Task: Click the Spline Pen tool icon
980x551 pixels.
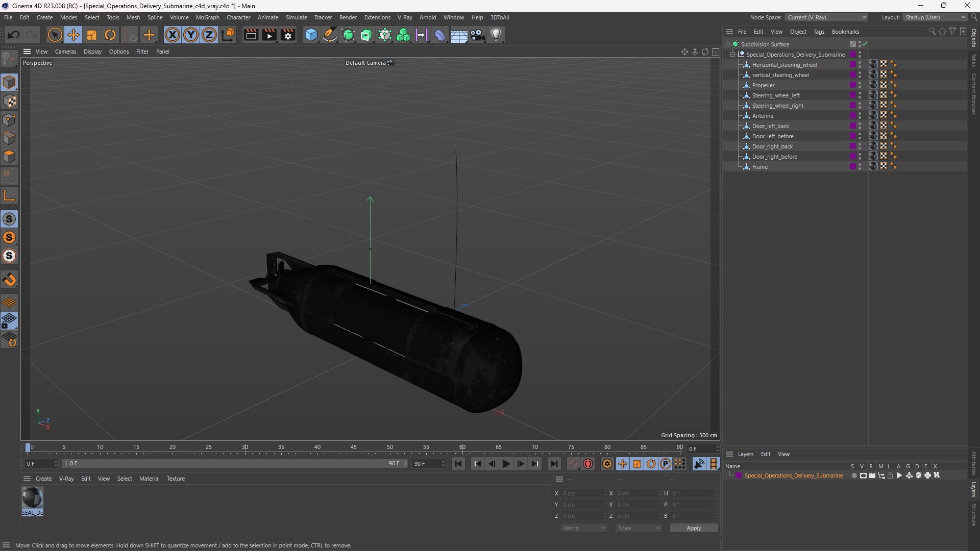Action: tap(330, 35)
